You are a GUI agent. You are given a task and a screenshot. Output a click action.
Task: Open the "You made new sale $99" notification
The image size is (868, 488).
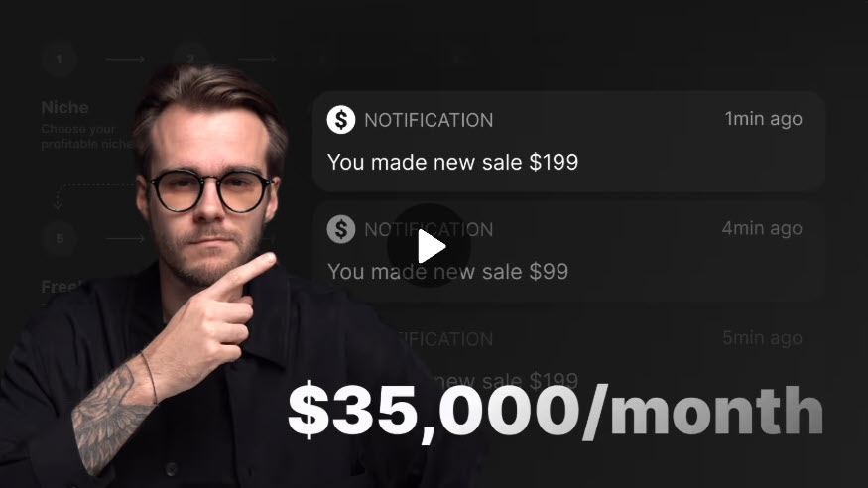tap(568, 251)
